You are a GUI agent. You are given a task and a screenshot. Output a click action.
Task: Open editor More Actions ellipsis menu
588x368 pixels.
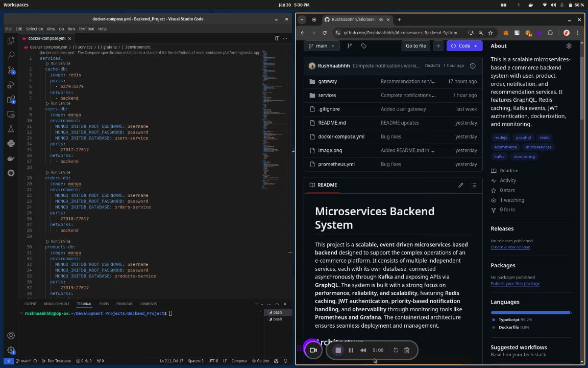[285, 38]
